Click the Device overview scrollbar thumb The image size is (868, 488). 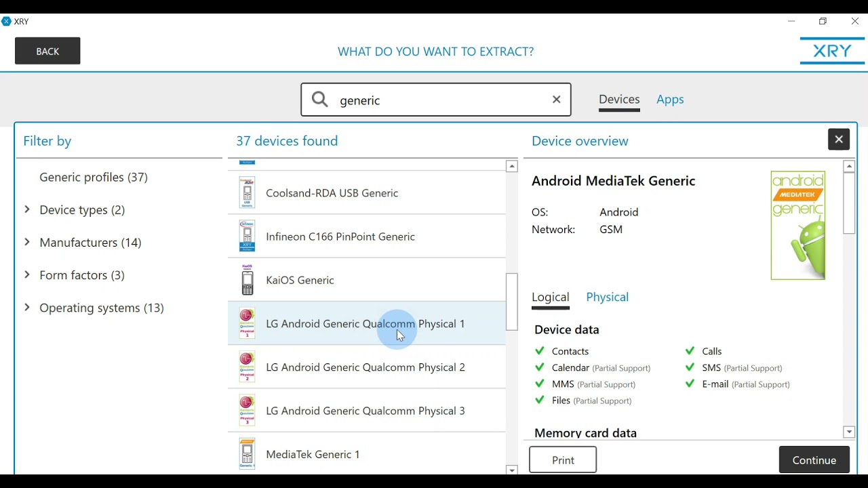pyautogui.click(x=849, y=203)
